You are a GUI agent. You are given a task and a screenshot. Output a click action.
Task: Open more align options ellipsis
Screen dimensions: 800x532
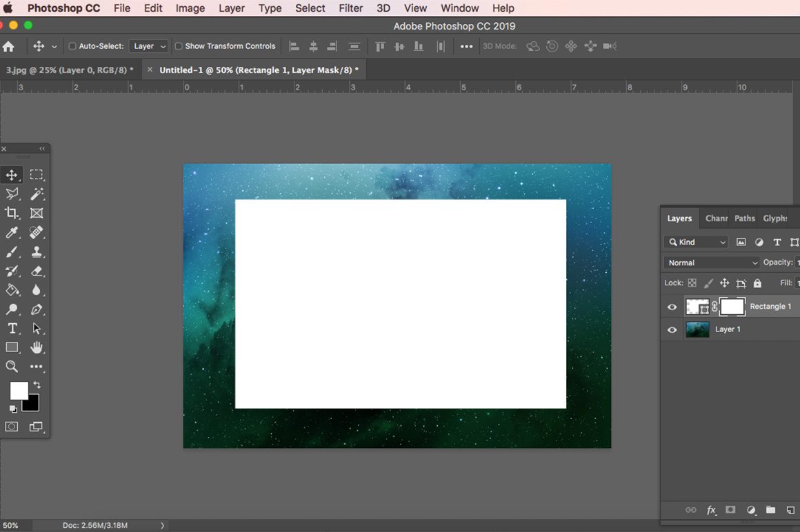(x=466, y=46)
